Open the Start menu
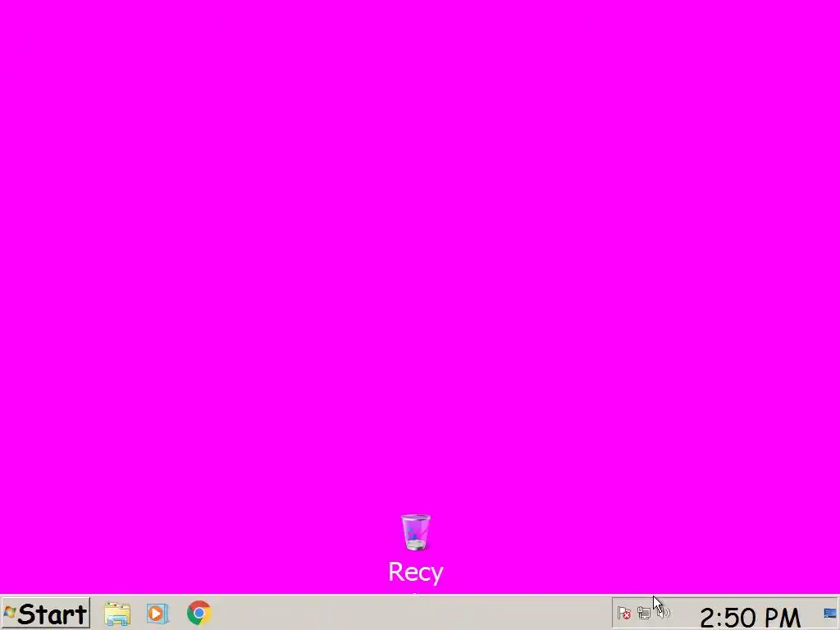This screenshot has height=630, width=840. [46, 613]
